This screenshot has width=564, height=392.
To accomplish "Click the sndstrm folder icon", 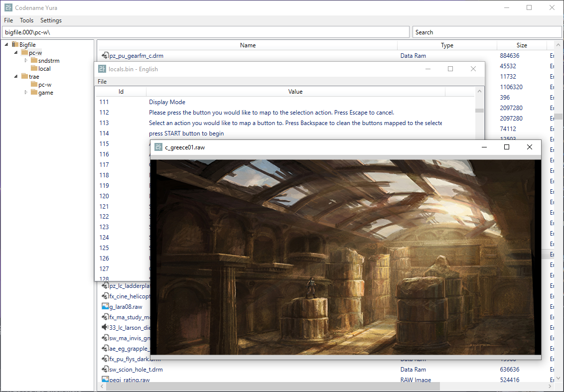I will coord(34,61).
